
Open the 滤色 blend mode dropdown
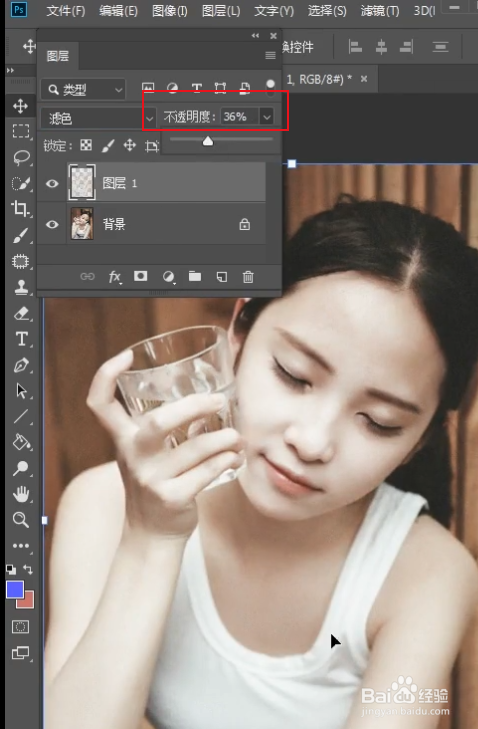(x=98, y=118)
